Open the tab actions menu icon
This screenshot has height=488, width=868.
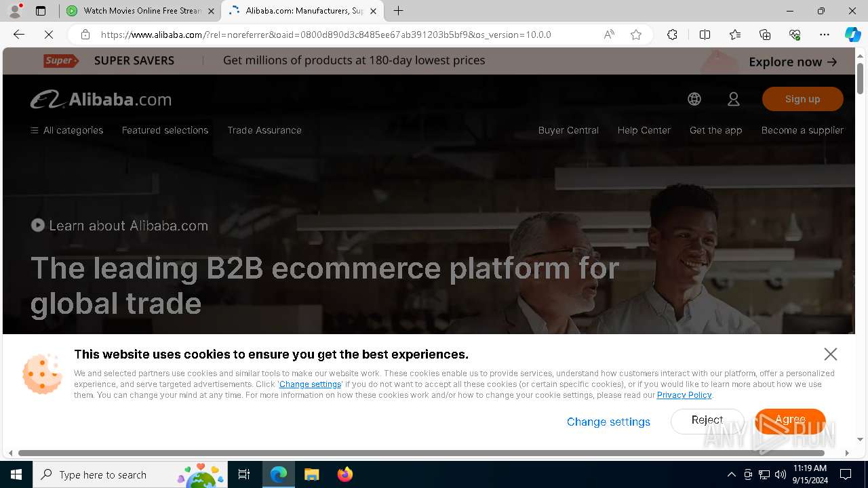tap(41, 11)
